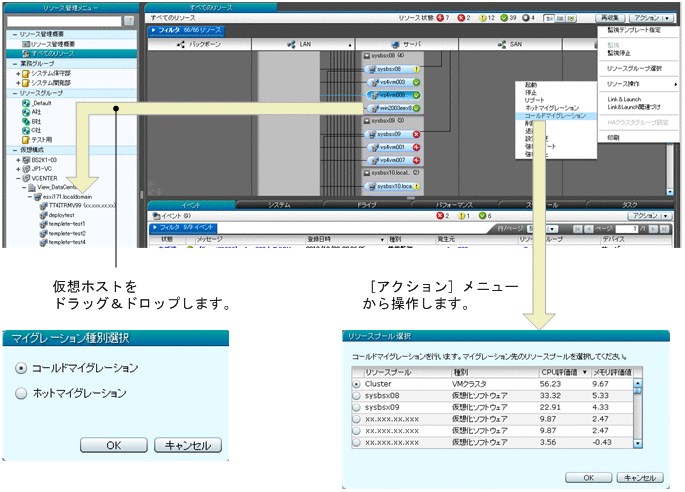Image resolution: width=685 pixels, height=492 pixels.
Task: Click the yellow warning status icon showing 12
Action: click(482, 18)
